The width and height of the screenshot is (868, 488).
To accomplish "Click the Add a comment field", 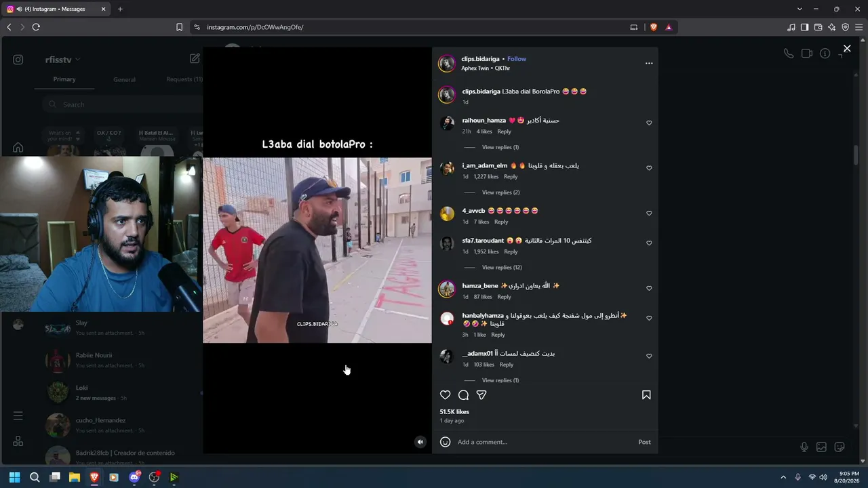I will point(542,442).
